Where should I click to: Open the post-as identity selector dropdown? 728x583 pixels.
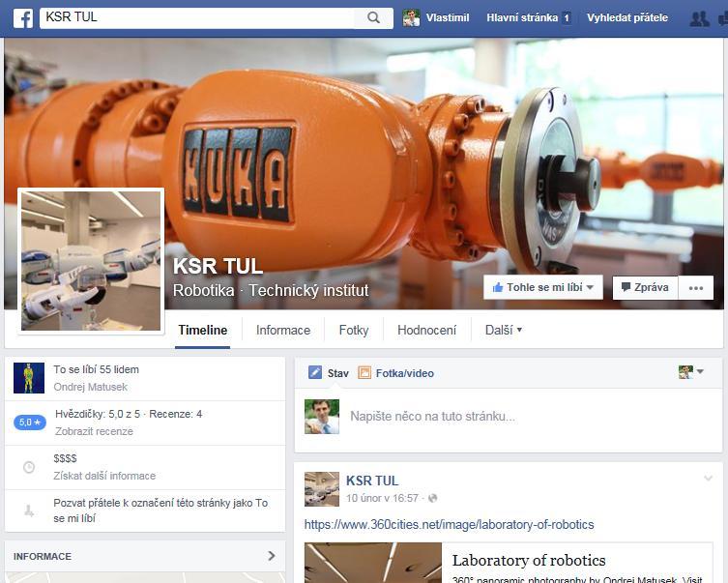pos(691,372)
